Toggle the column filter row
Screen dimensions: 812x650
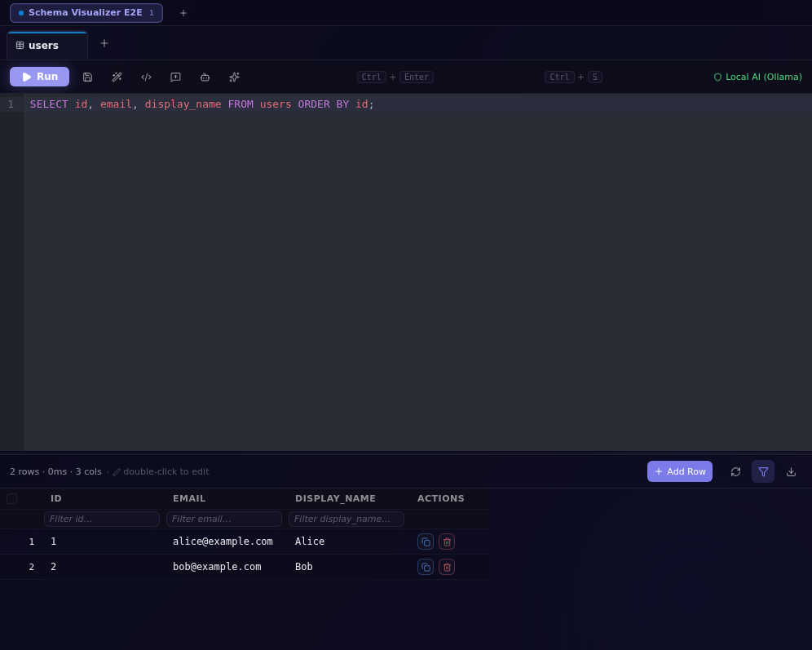pyautogui.click(x=763, y=472)
